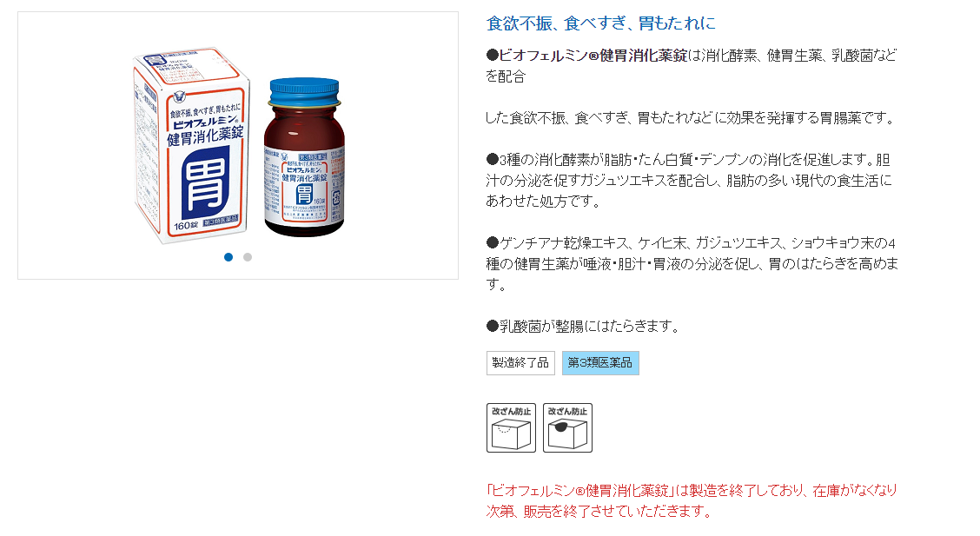Click the 乳酸菌が整腸にはたらきます line
The width and height of the screenshot is (980, 536).
(582, 326)
